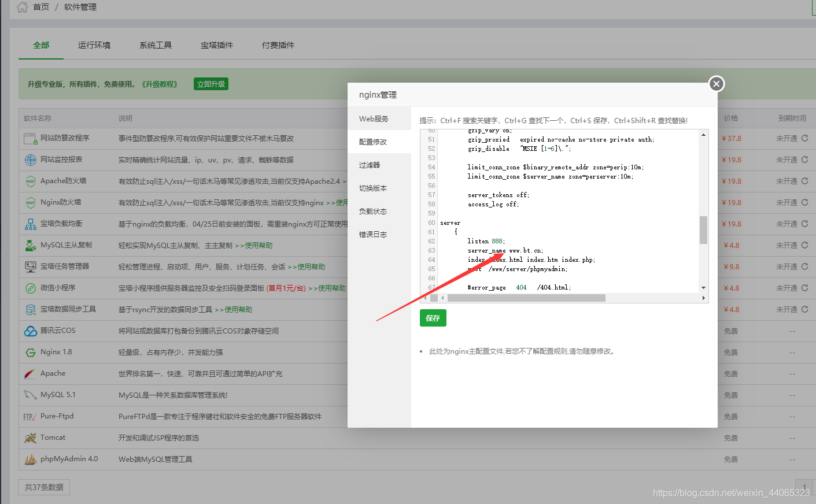Refresh Nginx防火墙 expiry status icon
Viewport: 816px width, 504px height.
804,202
